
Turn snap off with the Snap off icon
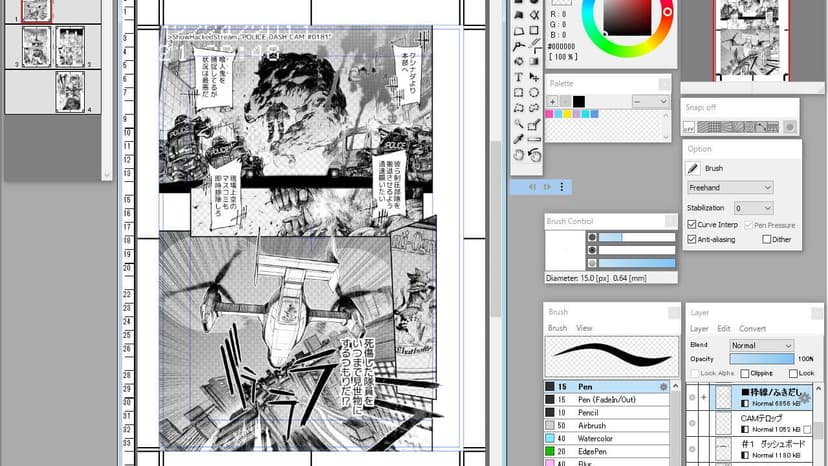point(689,127)
